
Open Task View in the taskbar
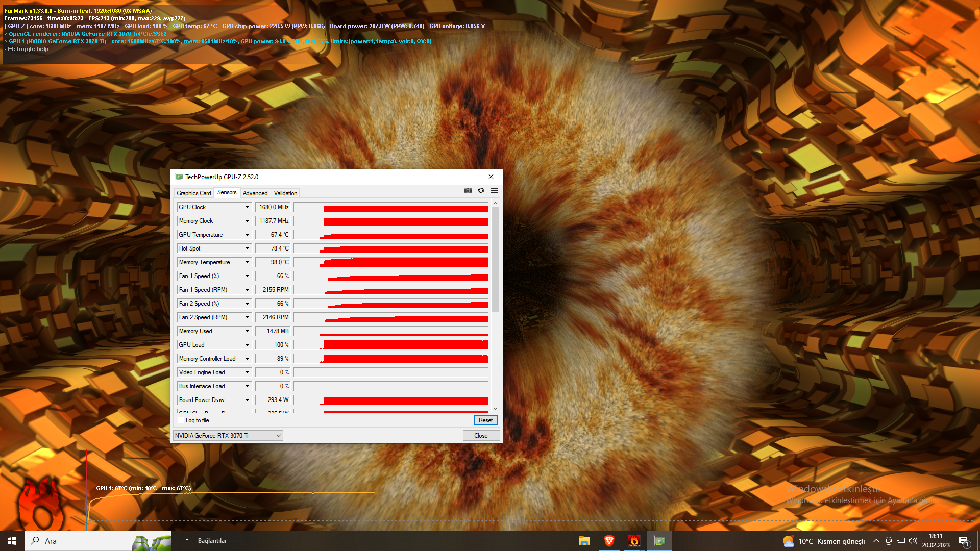click(184, 541)
